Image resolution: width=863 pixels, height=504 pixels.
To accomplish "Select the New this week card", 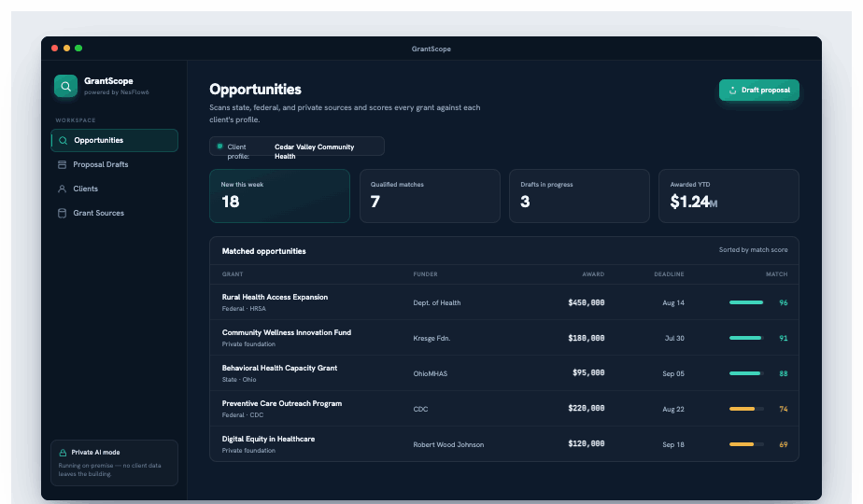I will point(279,196).
